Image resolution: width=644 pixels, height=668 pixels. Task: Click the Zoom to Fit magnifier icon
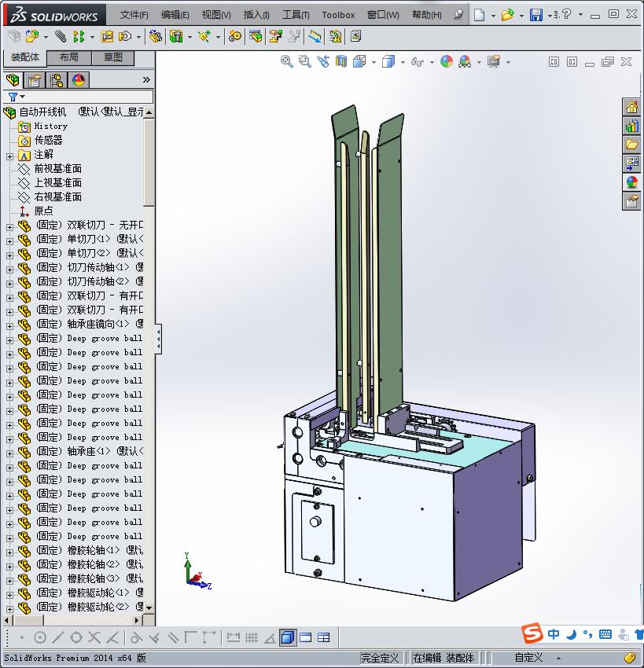click(287, 62)
